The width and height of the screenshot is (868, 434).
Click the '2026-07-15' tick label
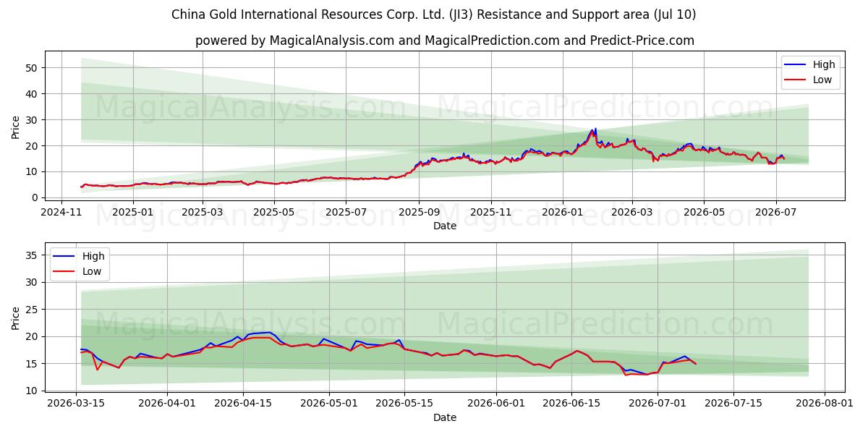(x=733, y=404)
